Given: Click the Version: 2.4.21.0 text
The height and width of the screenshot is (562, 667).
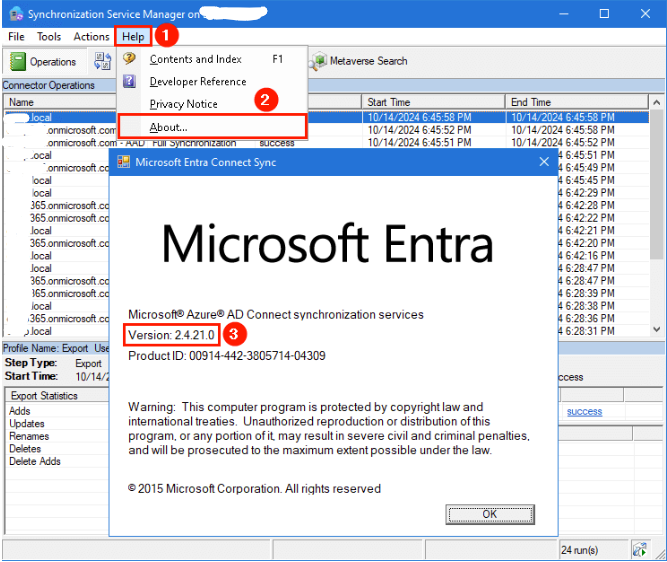Looking at the screenshot, I should click(171, 335).
